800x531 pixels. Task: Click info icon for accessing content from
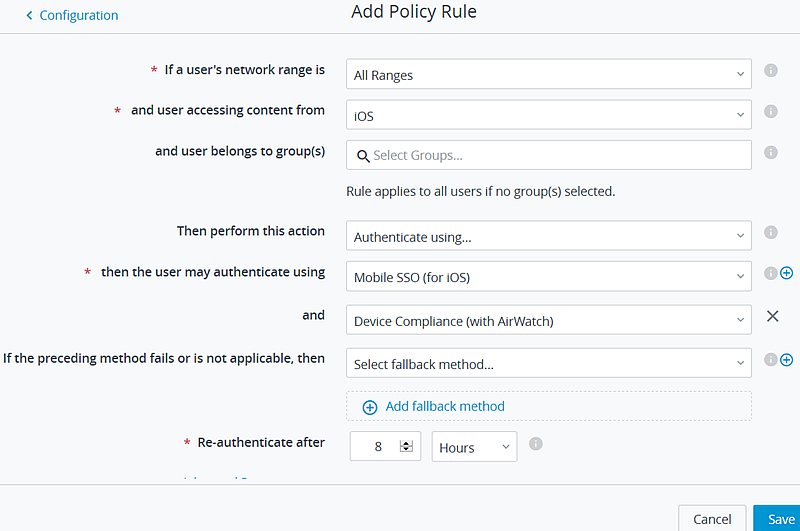(x=770, y=111)
